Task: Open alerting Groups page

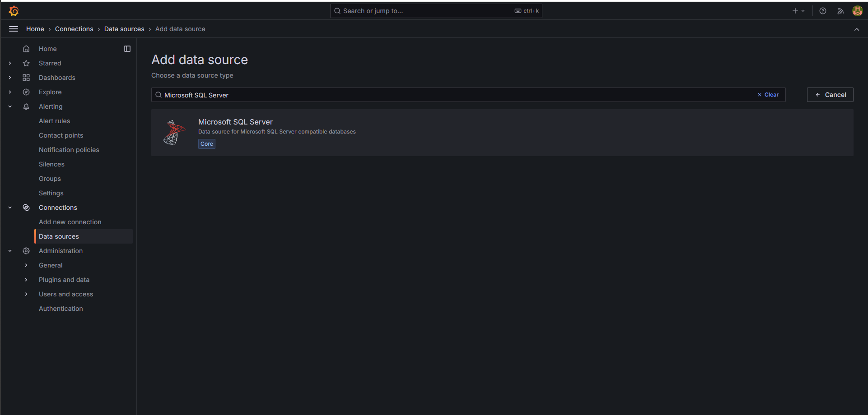Action: tap(50, 179)
